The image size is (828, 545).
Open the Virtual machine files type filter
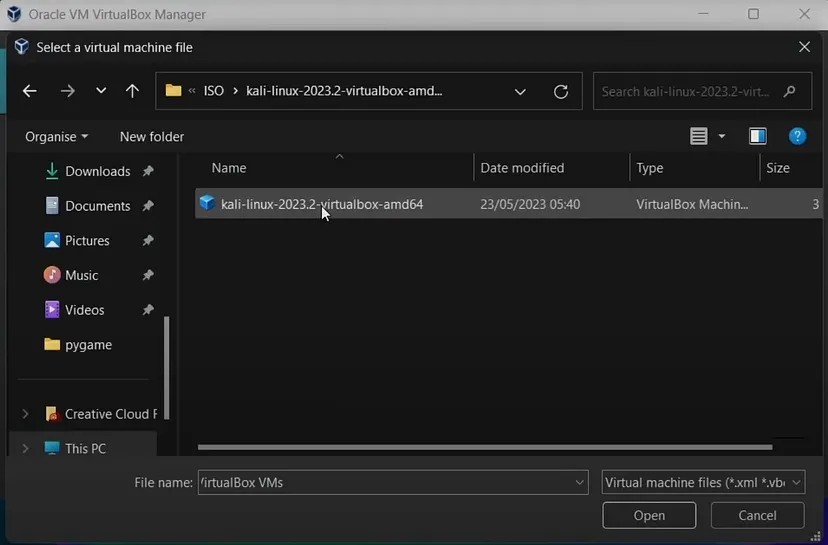(703, 483)
